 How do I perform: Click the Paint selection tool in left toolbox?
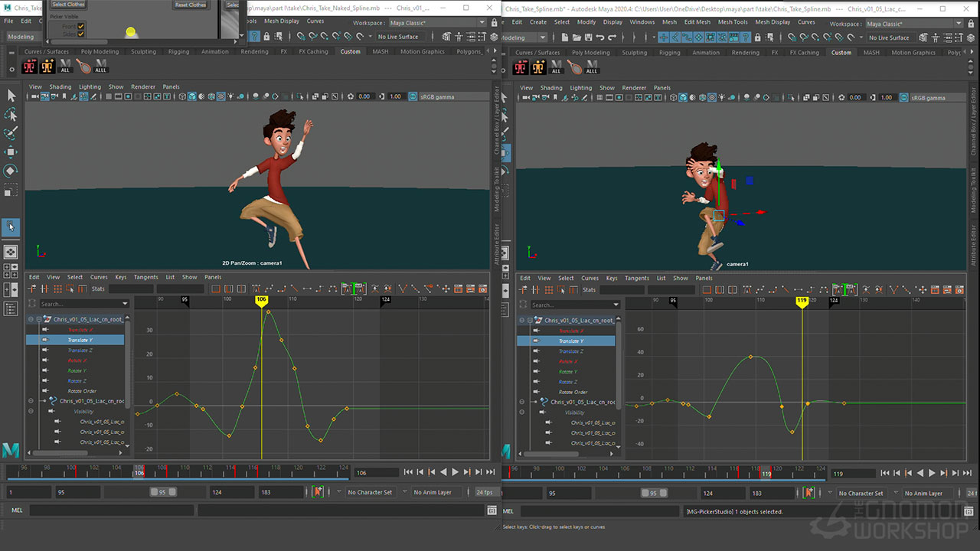click(11, 133)
